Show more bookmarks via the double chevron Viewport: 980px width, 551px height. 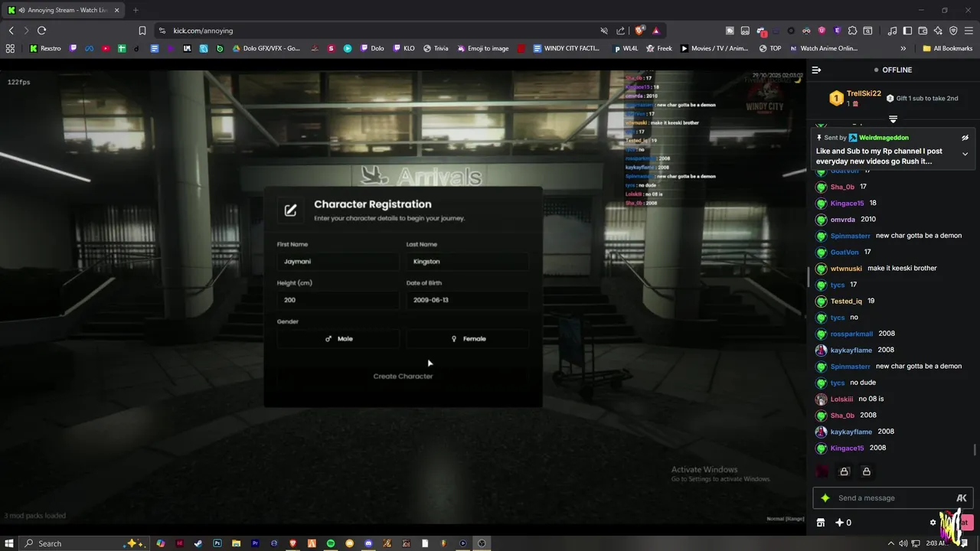coord(903,48)
